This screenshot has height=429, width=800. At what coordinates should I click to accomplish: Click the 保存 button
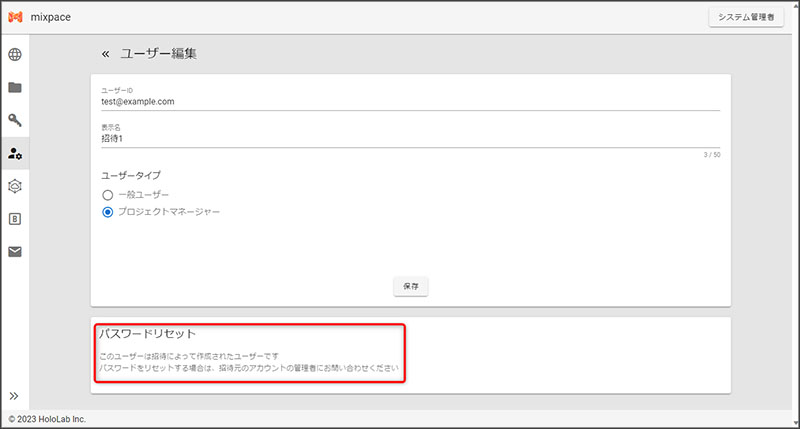[410, 286]
